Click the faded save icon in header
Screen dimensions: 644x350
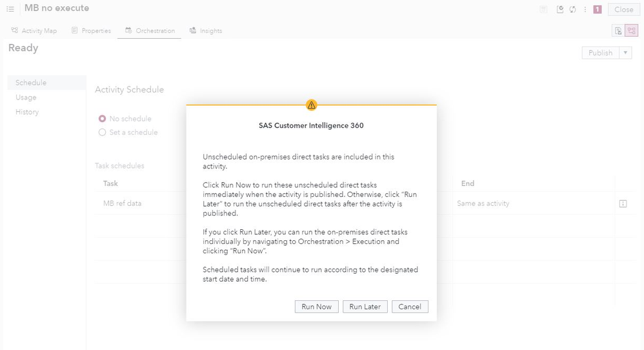(543, 10)
